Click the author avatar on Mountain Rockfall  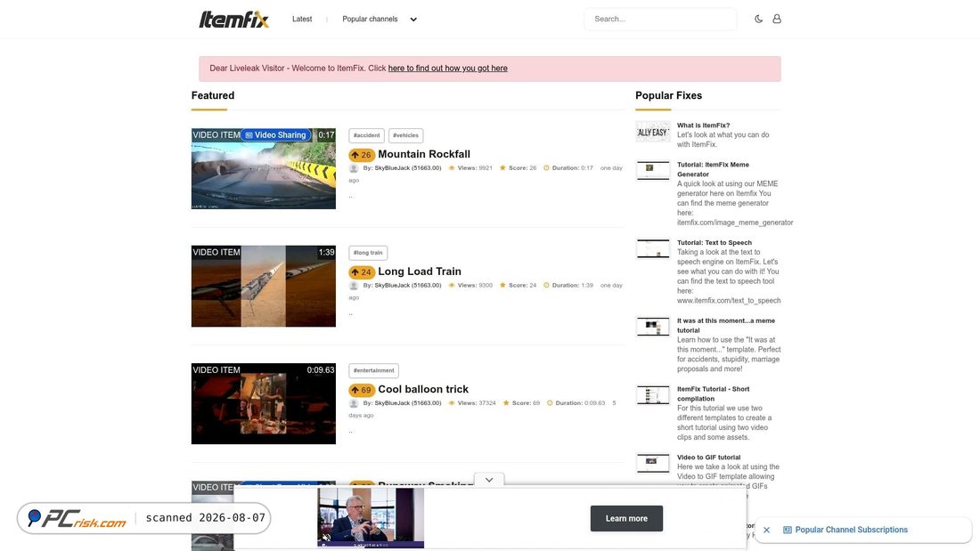354,168
